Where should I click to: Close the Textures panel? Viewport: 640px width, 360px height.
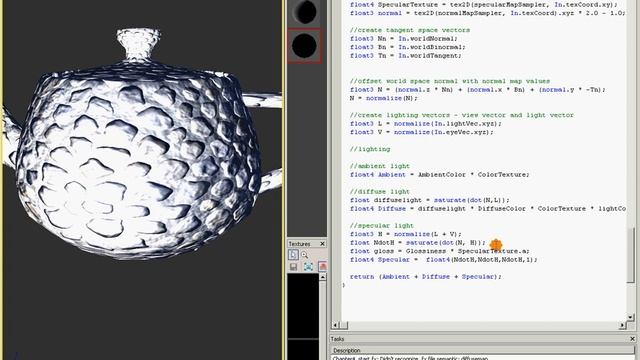tap(322, 244)
